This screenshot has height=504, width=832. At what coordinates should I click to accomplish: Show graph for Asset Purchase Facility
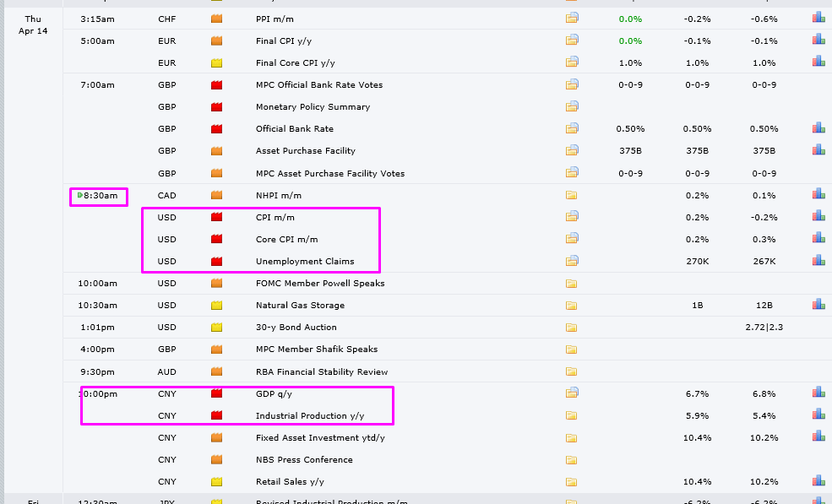coord(818,149)
